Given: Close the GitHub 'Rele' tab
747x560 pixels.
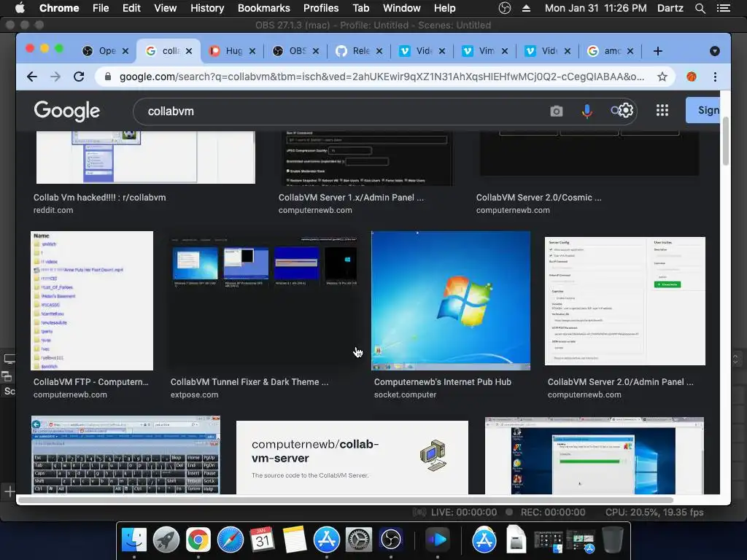Looking at the screenshot, I should pyautogui.click(x=379, y=51).
